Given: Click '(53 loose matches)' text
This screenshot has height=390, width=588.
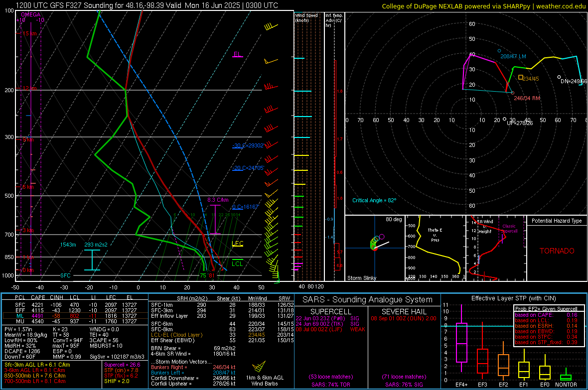Looking at the screenshot, I should [331, 377].
